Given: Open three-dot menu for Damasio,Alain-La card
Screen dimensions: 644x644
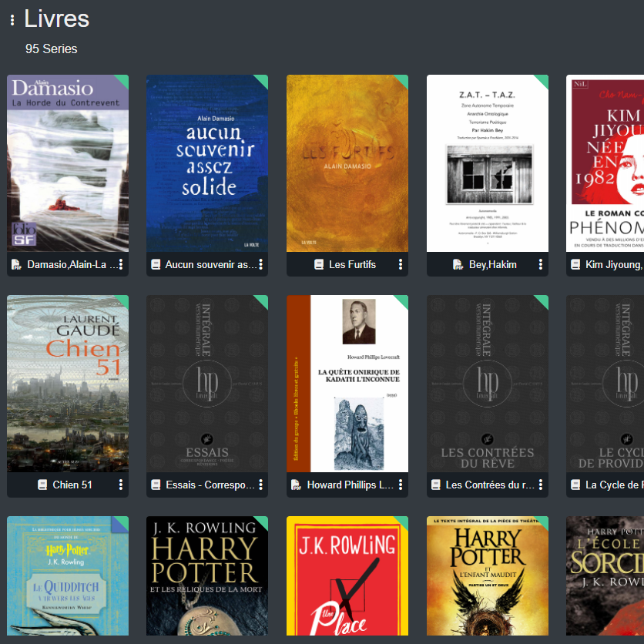Looking at the screenshot, I should tap(121, 264).
